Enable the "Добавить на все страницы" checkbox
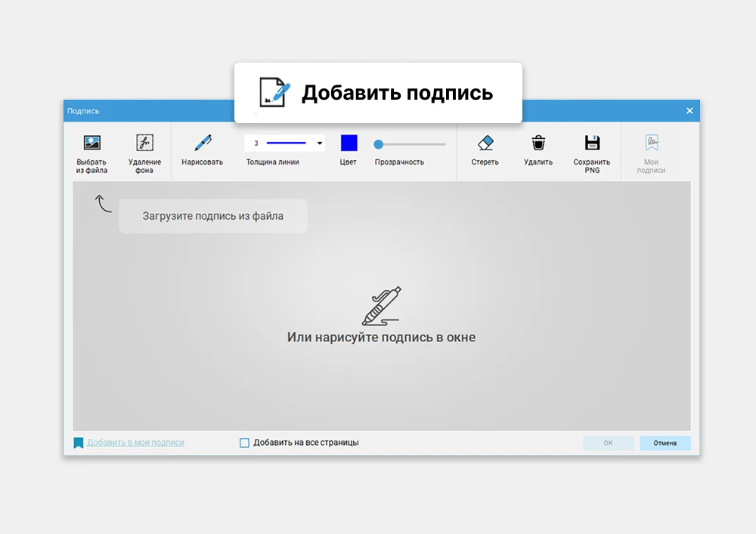 coord(244,442)
